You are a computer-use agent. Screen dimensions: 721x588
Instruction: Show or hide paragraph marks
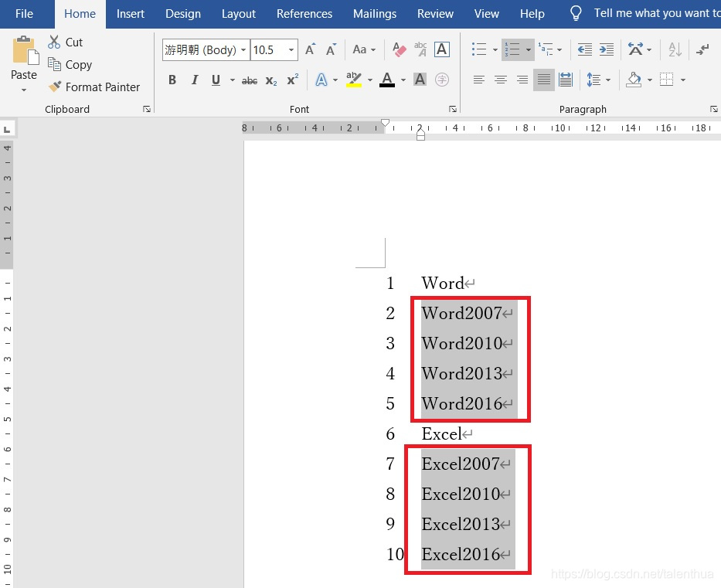click(702, 49)
